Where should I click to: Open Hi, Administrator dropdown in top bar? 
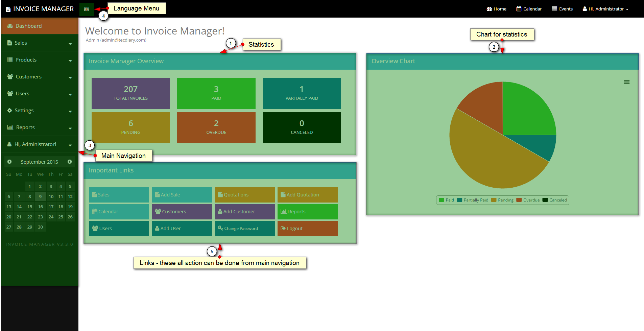tap(605, 9)
